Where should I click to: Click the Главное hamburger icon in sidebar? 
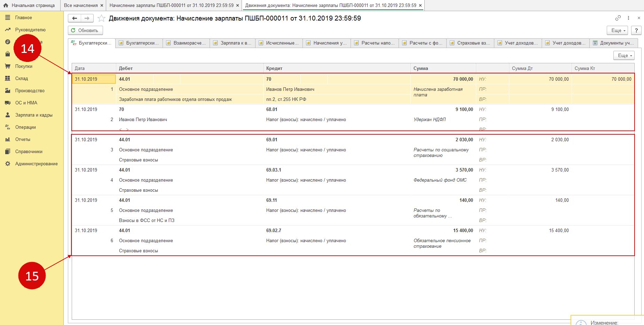[8, 17]
